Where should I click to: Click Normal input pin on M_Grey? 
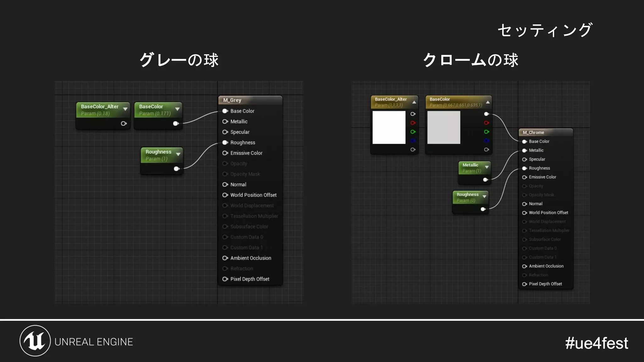(x=225, y=184)
